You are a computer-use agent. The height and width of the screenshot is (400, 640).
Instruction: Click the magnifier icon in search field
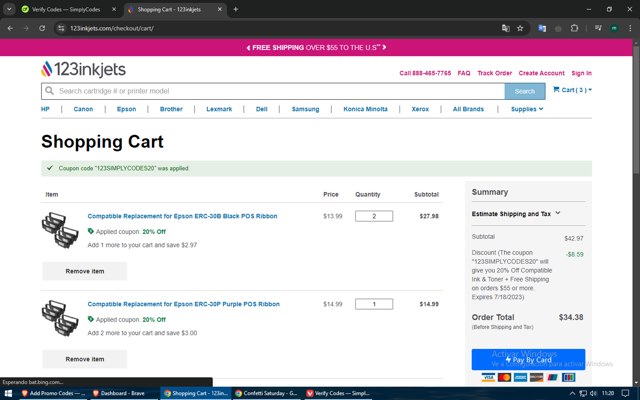(x=49, y=91)
